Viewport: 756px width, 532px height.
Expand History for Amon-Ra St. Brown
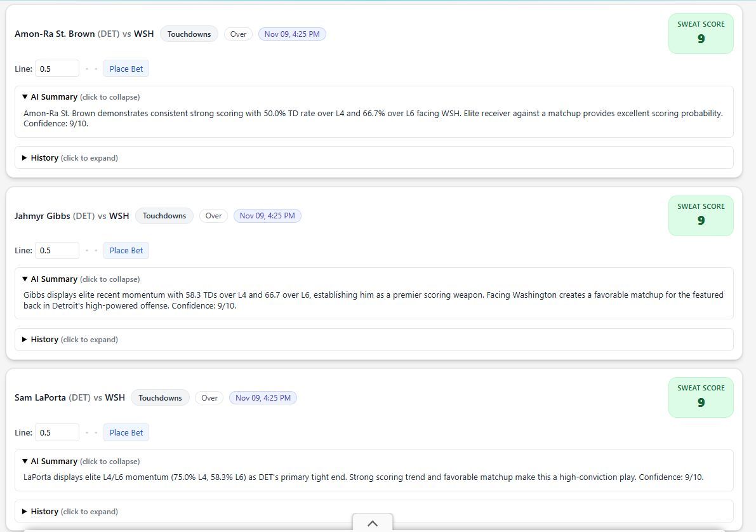click(374, 157)
